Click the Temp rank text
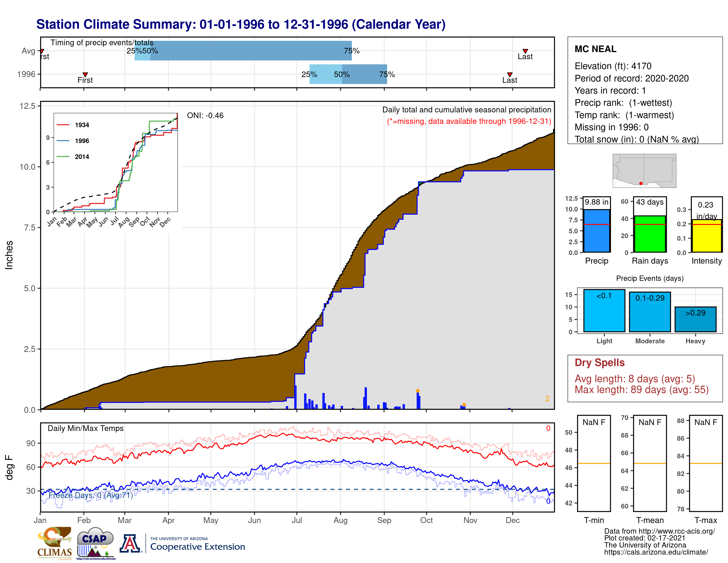Screen dimensions: 728x563 tap(624, 115)
